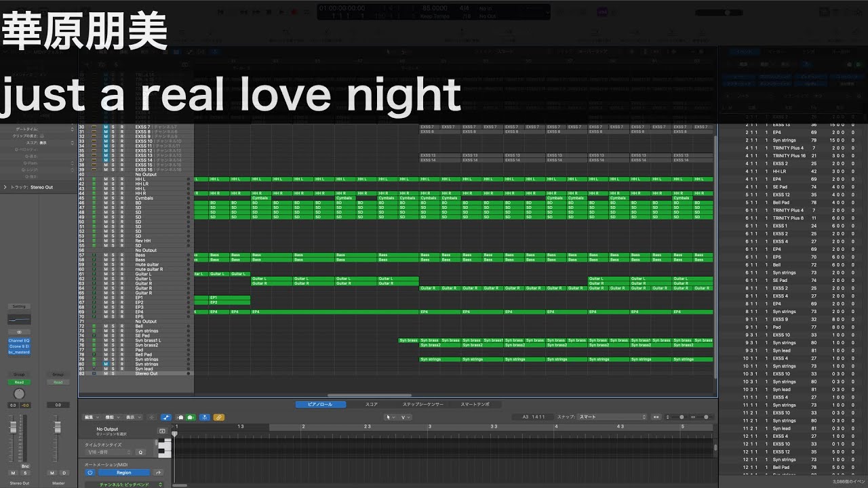This screenshot has width=868, height=488.
Task: Click the Bell track icon
Action: tap(94, 326)
